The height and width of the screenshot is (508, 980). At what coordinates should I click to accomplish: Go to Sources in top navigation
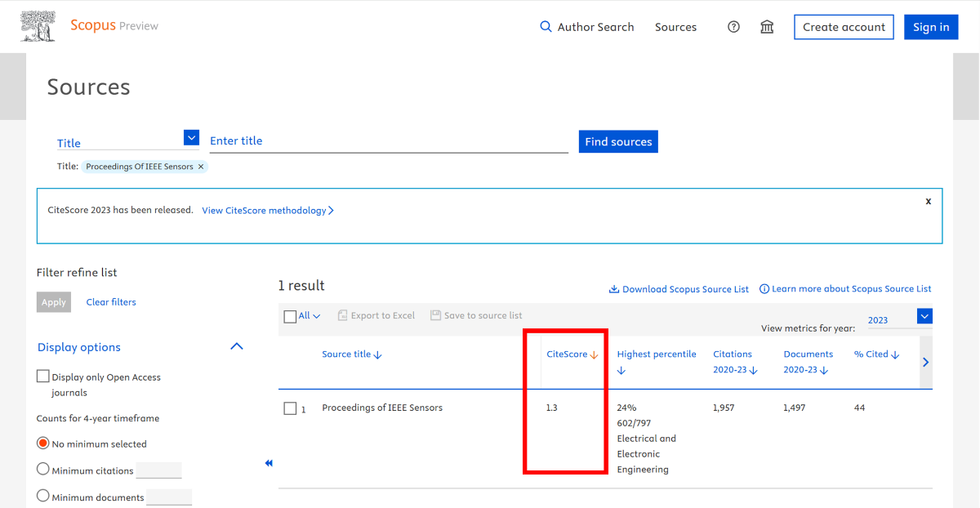(675, 27)
